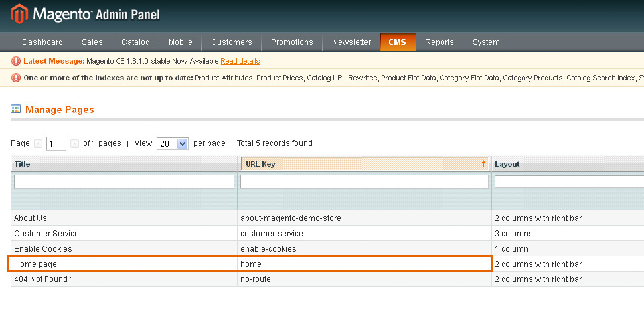
Task: Click the Layout filter input
Action: coord(569,181)
